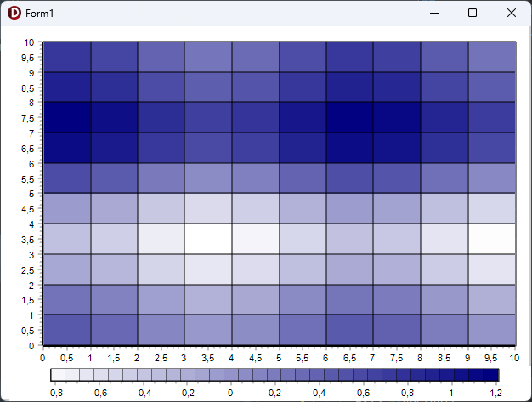This screenshot has height=402, width=532.
Task: Click the legend label 0,8
Action: tap(407, 393)
